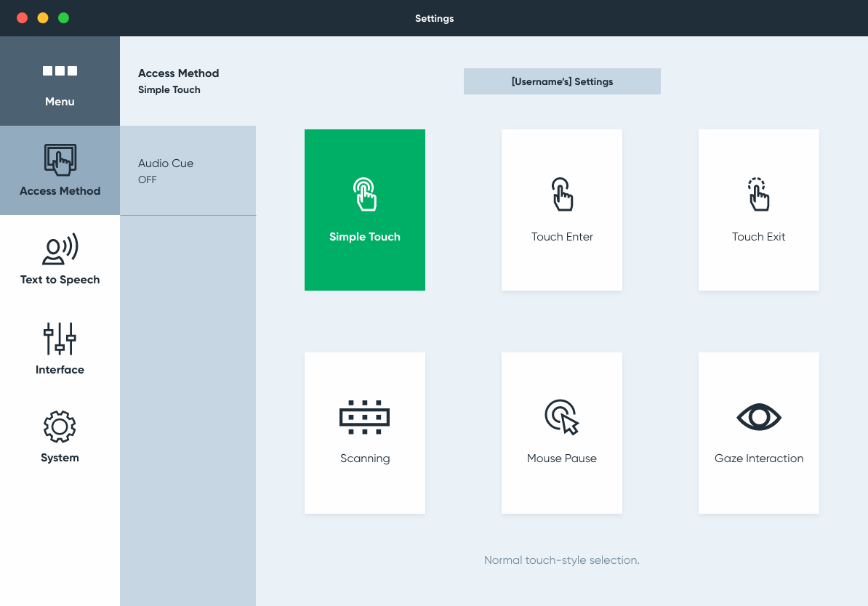Click the three-squares Menu icon
This screenshot has width=868, height=606.
(60, 71)
